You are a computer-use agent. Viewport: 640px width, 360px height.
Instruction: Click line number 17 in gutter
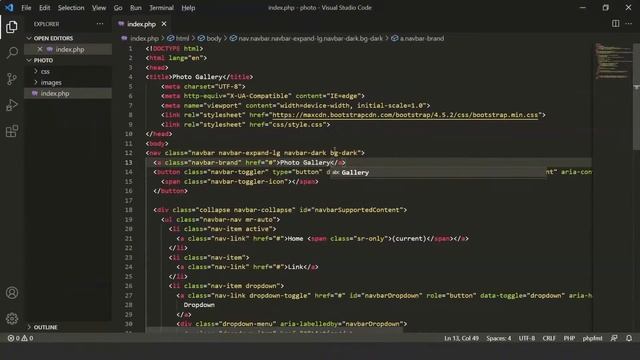129,200
